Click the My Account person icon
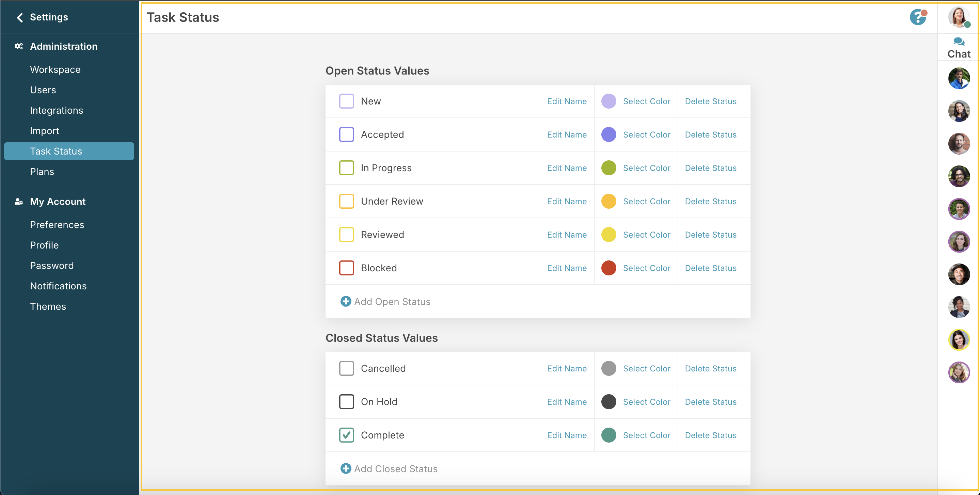The image size is (980, 495). point(18,202)
